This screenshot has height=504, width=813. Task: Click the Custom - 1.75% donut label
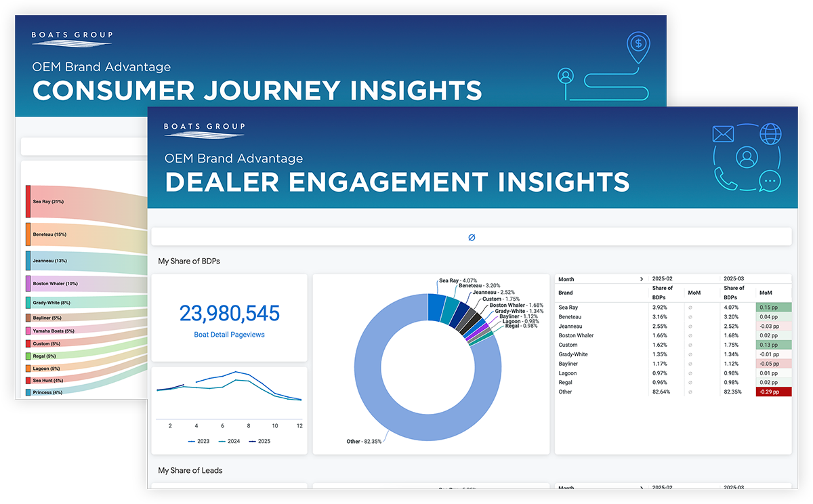coord(502,299)
